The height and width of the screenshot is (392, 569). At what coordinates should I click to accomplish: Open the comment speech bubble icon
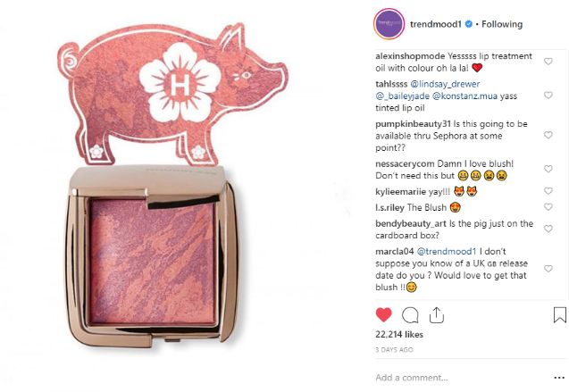click(410, 315)
